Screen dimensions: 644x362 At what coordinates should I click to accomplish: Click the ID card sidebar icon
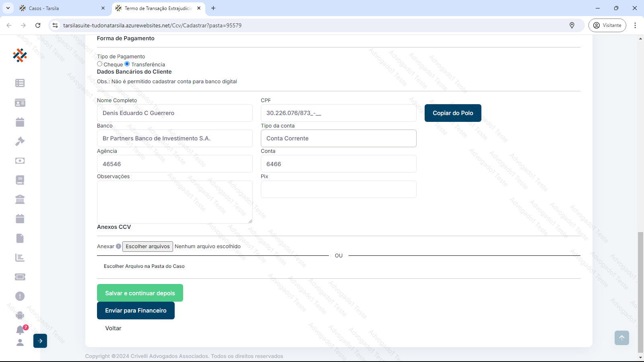click(x=20, y=103)
